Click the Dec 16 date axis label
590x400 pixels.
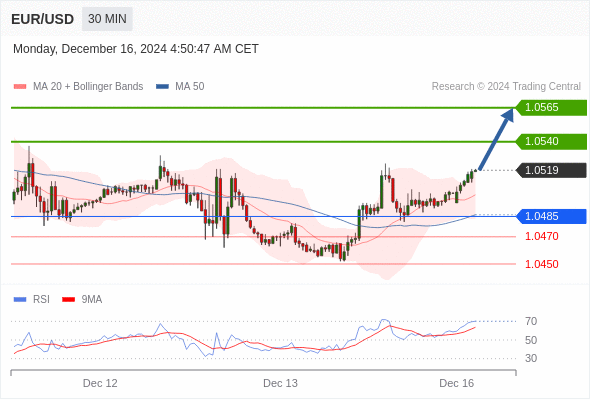tap(457, 383)
